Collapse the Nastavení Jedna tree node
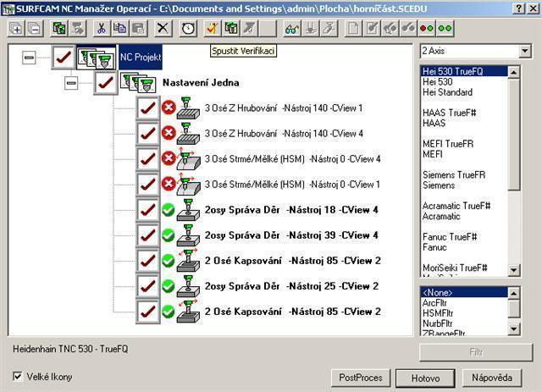 pyautogui.click(x=71, y=83)
